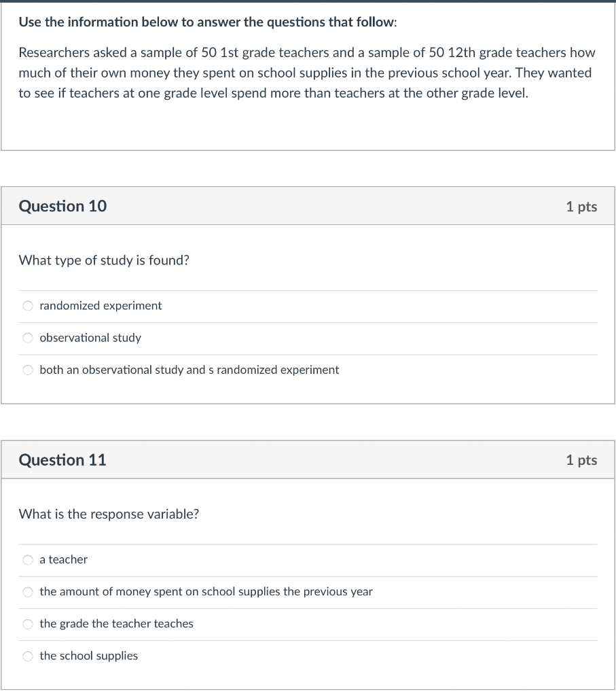Select 'a teacher' as the response variable
The height and width of the screenshot is (696, 616).
(x=27, y=559)
